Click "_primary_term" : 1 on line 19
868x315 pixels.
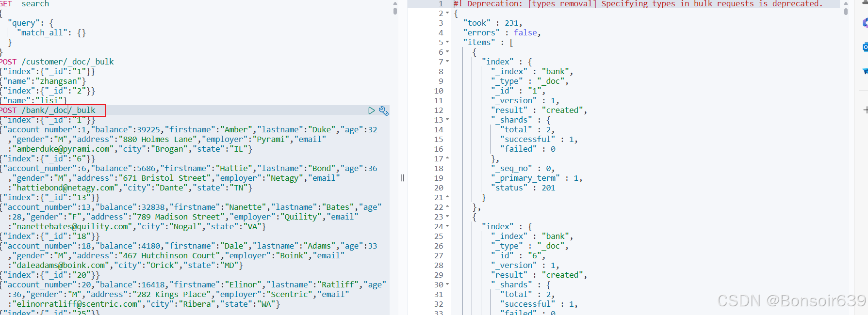(537, 178)
